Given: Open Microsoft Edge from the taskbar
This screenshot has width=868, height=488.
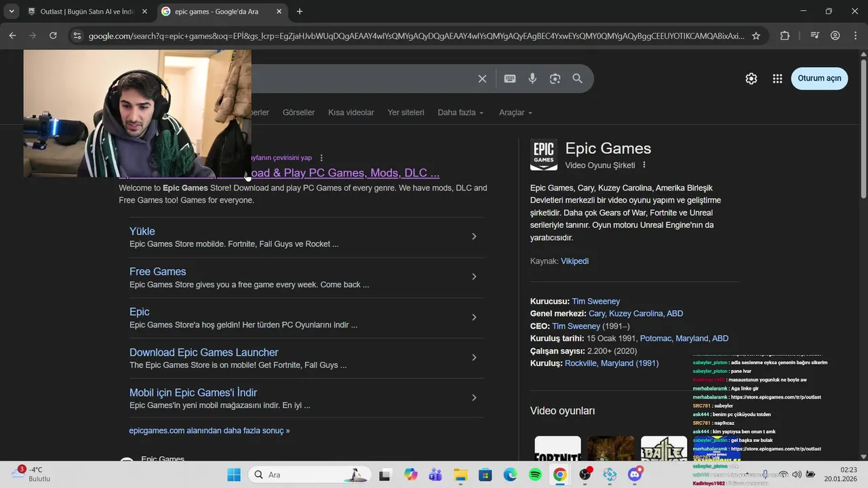Looking at the screenshot, I should [510, 474].
